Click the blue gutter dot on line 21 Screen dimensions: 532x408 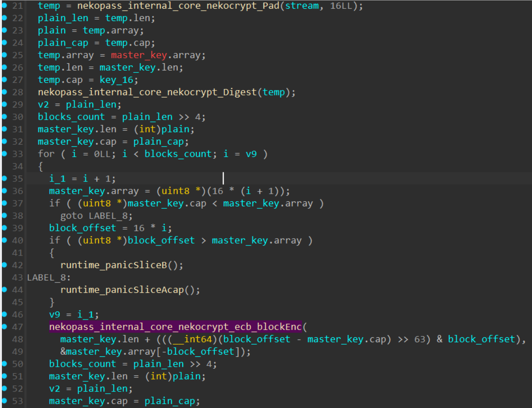tap(4, 5)
